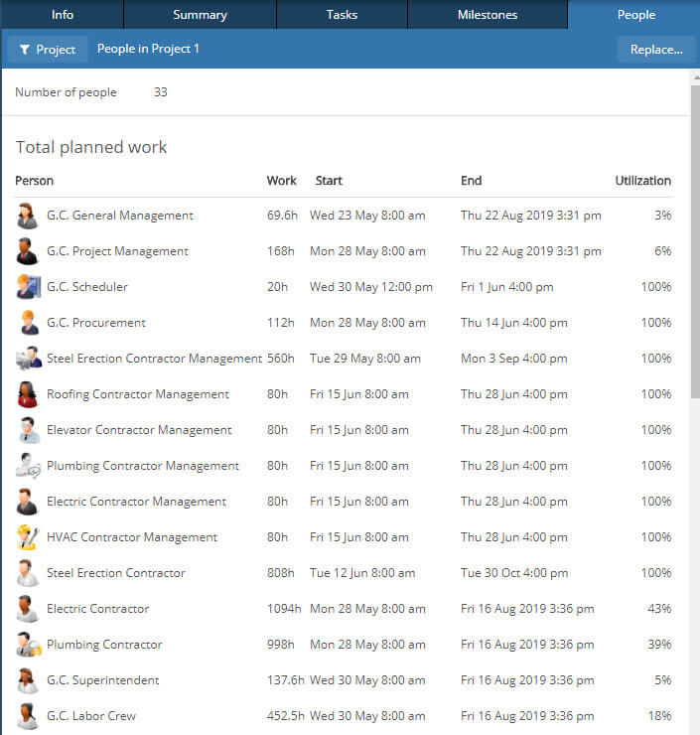This screenshot has height=735, width=700.
Task: Click the G.C. Scheduler avatar icon
Action: [28, 287]
